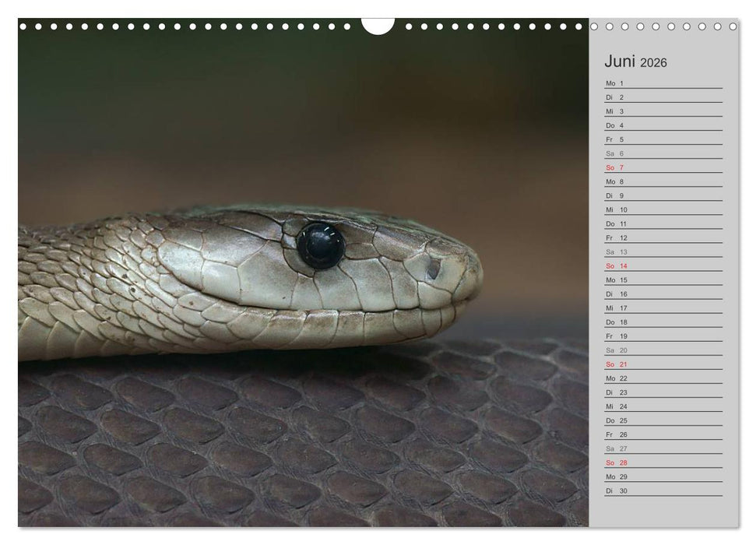Click the Mi 17 calendar row

tap(663, 308)
